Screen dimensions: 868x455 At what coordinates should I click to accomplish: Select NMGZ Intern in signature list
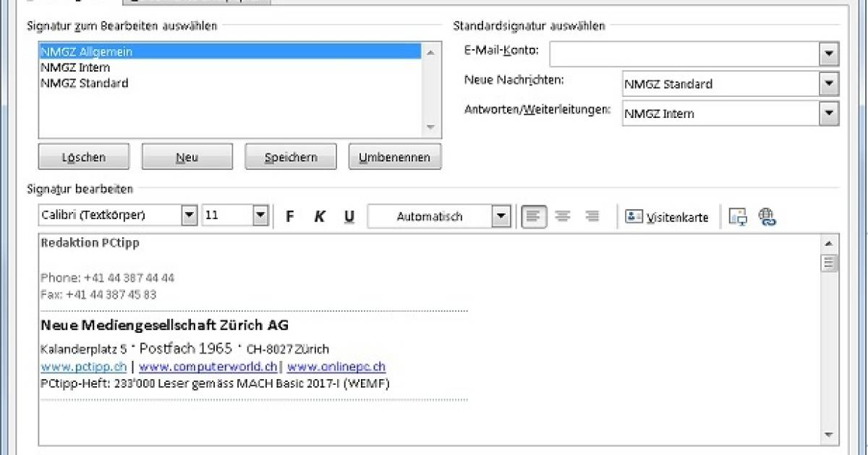point(230,67)
